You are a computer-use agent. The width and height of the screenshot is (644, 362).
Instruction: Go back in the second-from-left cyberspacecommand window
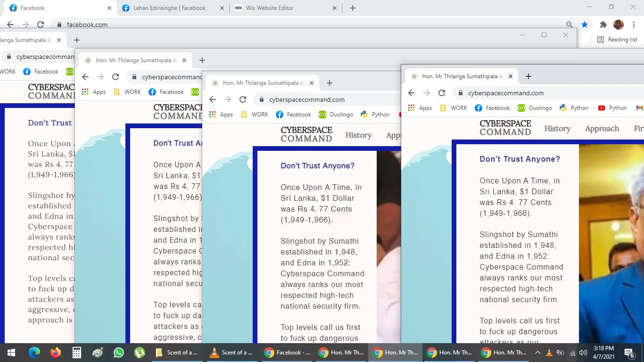click(x=85, y=77)
